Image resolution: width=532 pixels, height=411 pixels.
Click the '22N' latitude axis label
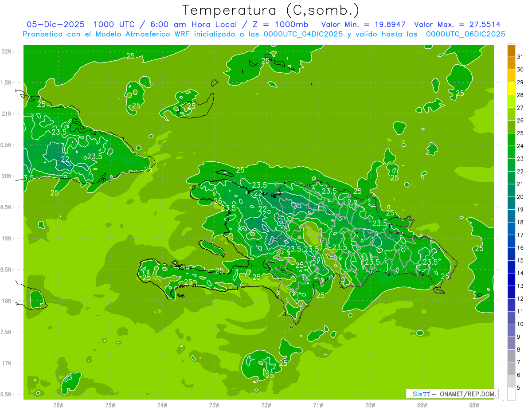[x=7, y=51]
